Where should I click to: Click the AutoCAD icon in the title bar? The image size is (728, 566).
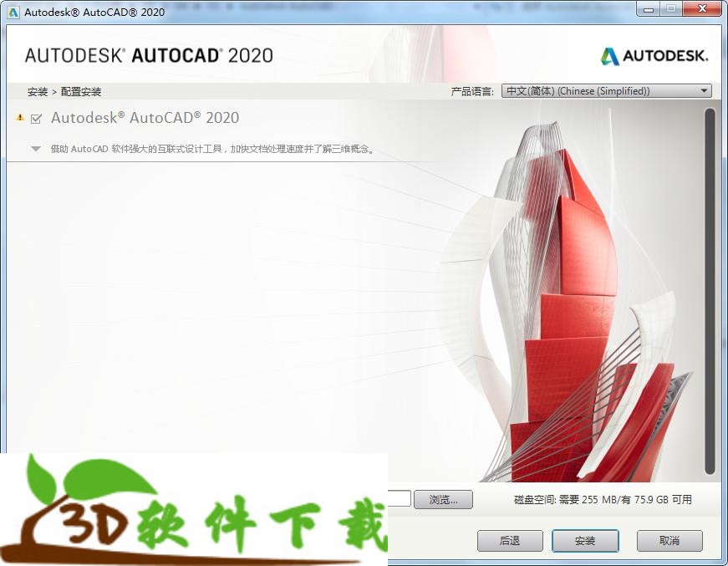13,12
